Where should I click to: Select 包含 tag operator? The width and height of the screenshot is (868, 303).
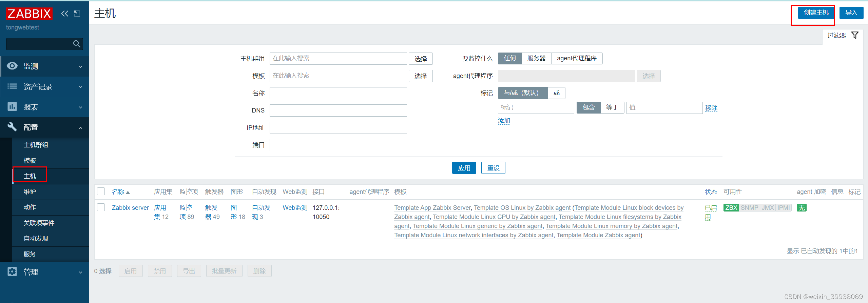[589, 107]
